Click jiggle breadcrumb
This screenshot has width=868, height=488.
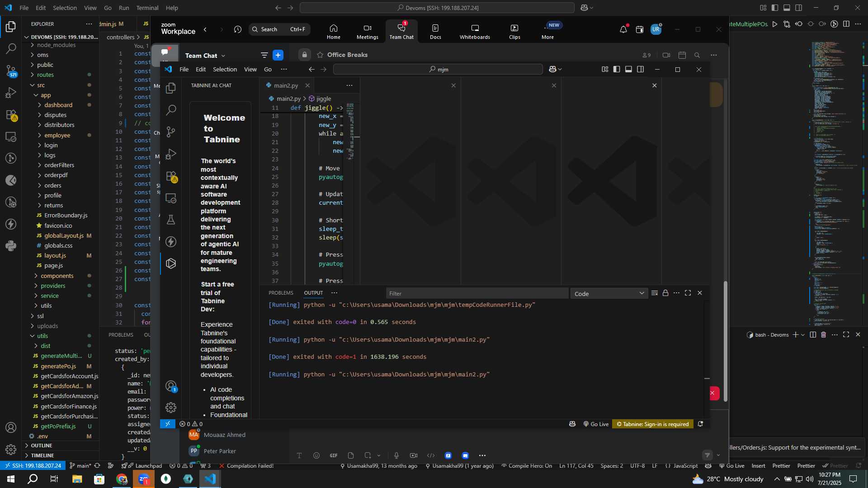click(324, 99)
